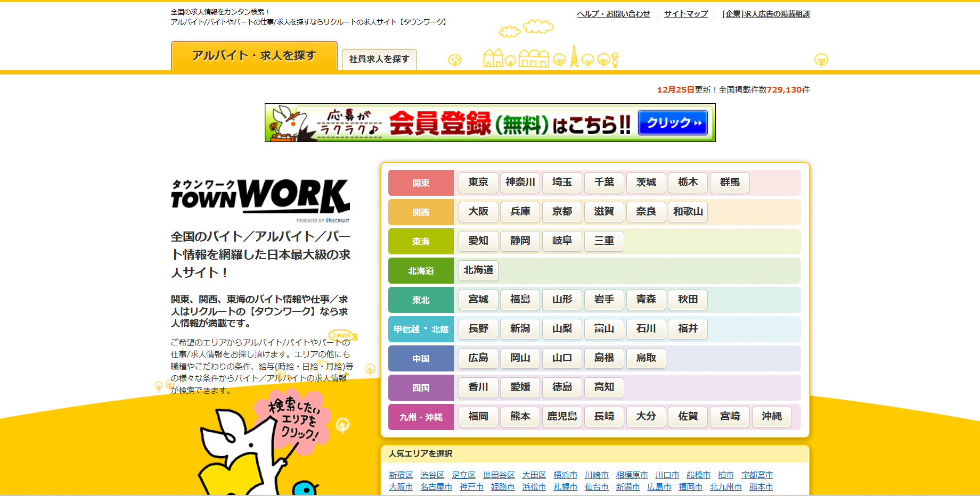The image size is (980, 496).
Task: Choose the 茨城 prefecture button
Action: pyautogui.click(x=646, y=183)
